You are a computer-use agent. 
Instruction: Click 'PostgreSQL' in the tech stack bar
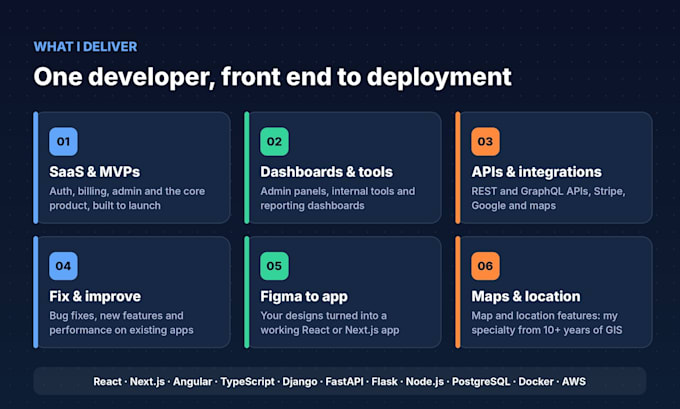coord(481,382)
